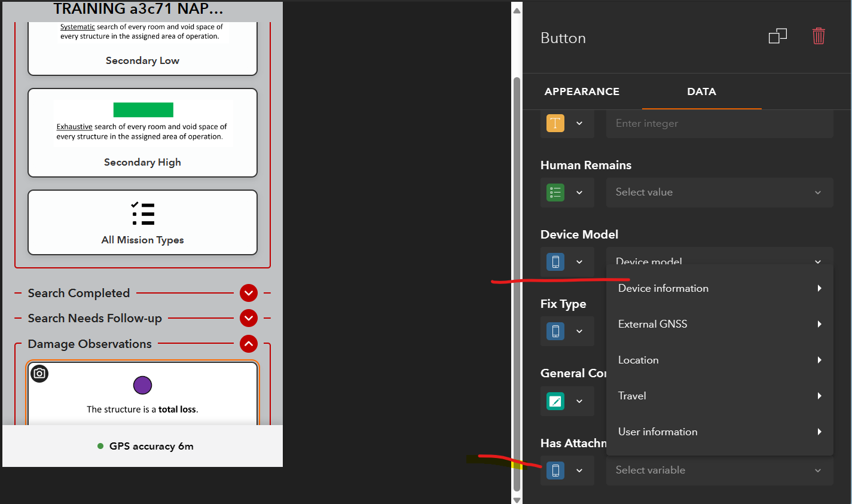Image resolution: width=852 pixels, height=504 pixels.
Task: Collapse the Damage Observations section
Action: [x=248, y=344]
